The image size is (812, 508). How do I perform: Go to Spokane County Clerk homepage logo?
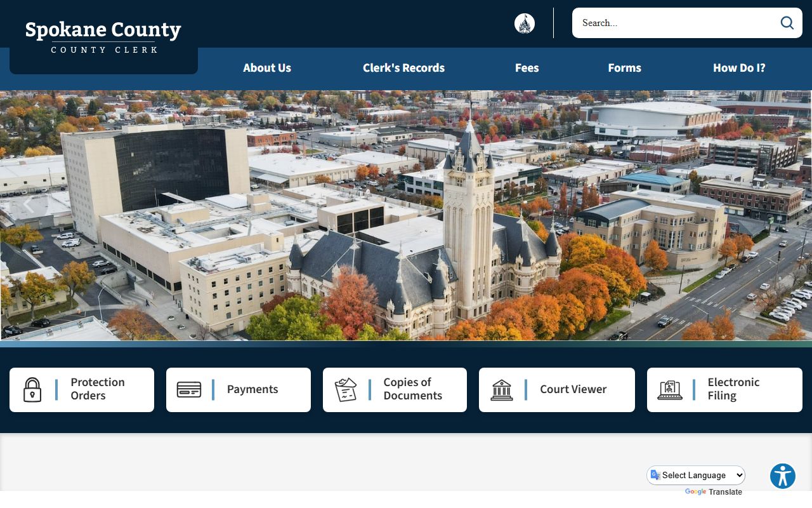103,37
